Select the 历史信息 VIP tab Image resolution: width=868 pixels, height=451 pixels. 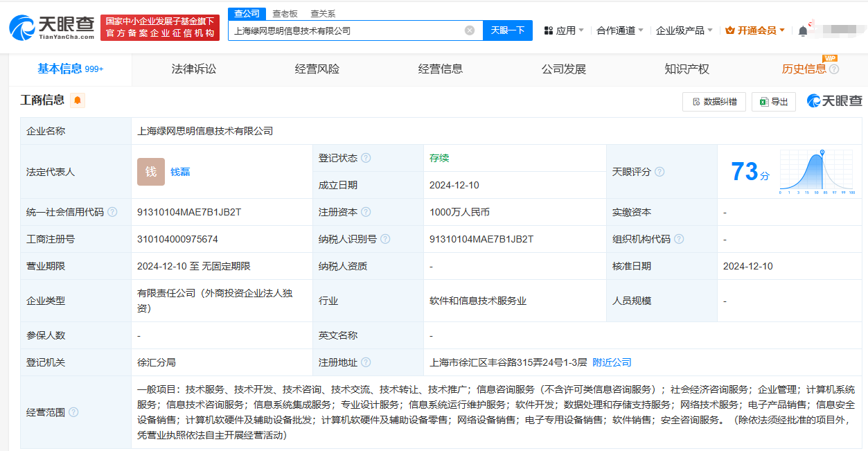click(x=804, y=69)
